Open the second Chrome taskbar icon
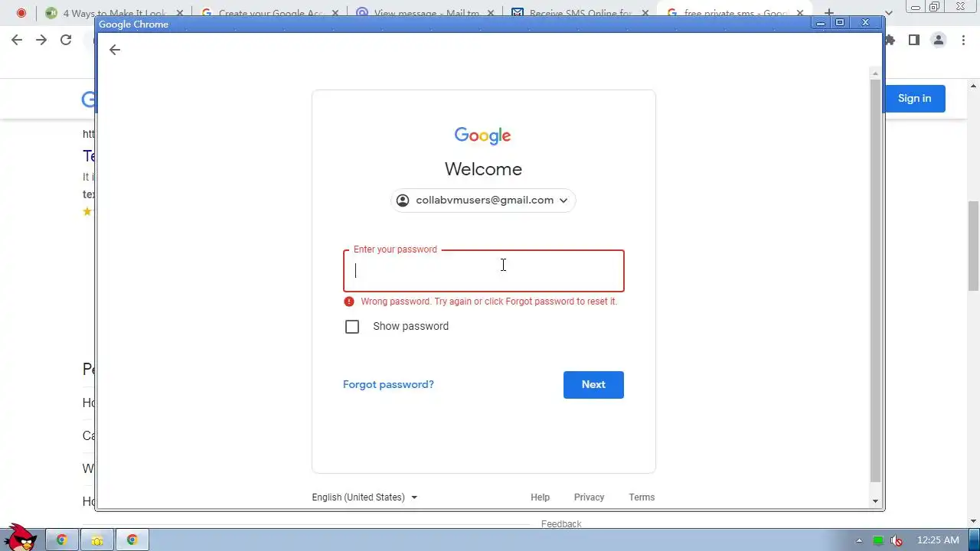 (132, 540)
